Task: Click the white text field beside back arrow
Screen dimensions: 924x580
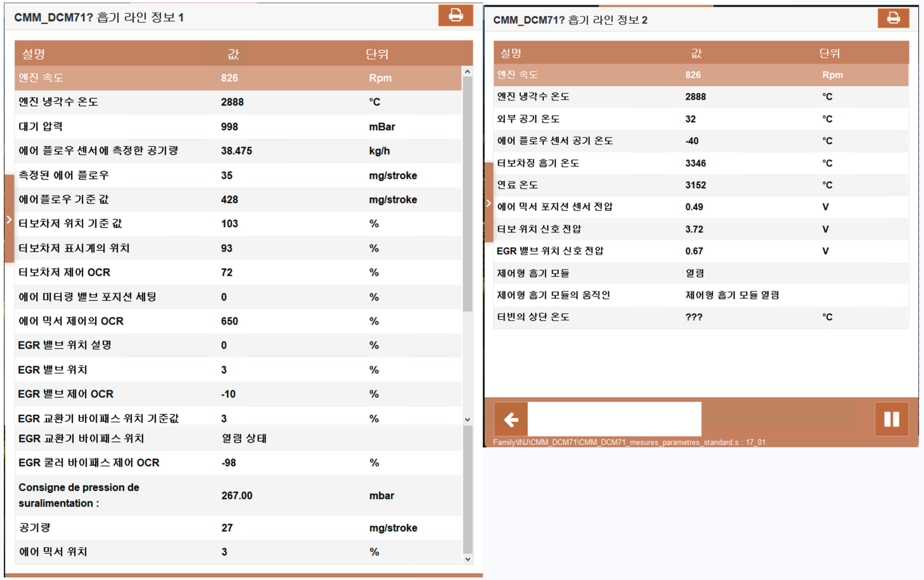Action: (614, 419)
